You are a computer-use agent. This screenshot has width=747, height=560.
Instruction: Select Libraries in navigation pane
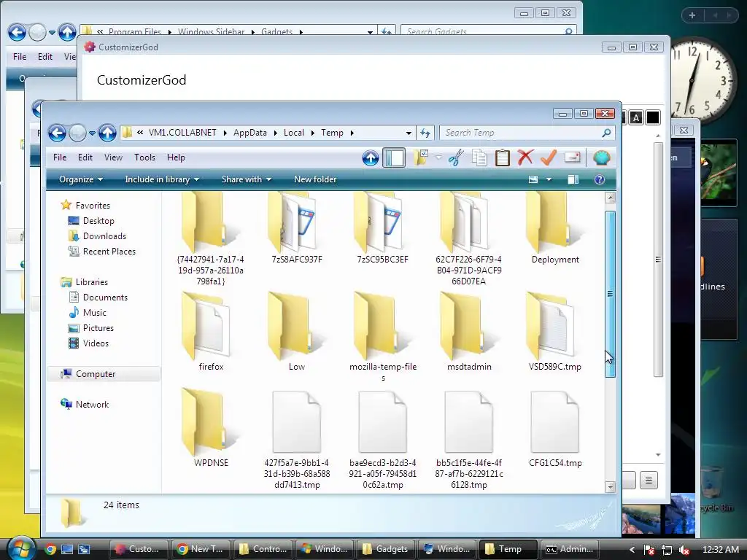click(85, 282)
